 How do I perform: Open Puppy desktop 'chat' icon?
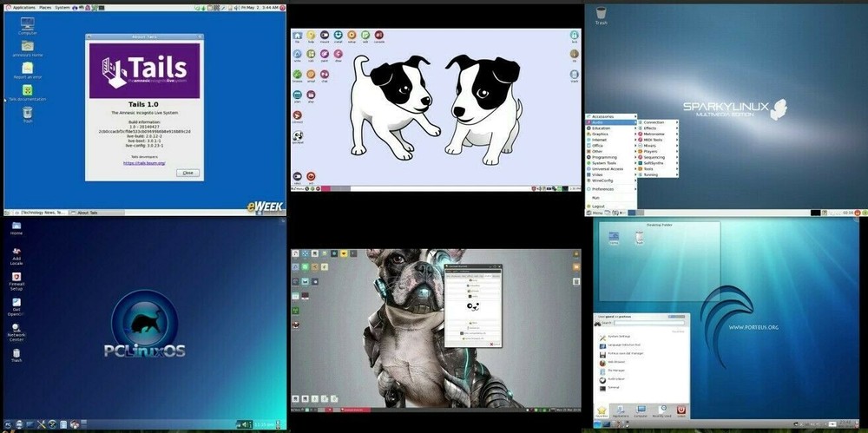pos(325,75)
